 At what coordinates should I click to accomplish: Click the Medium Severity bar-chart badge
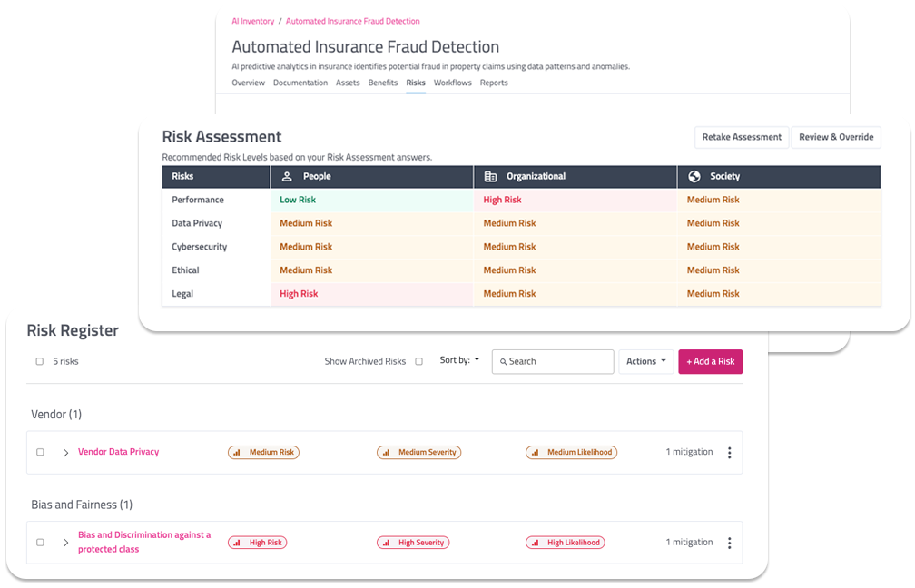[418, 452]
